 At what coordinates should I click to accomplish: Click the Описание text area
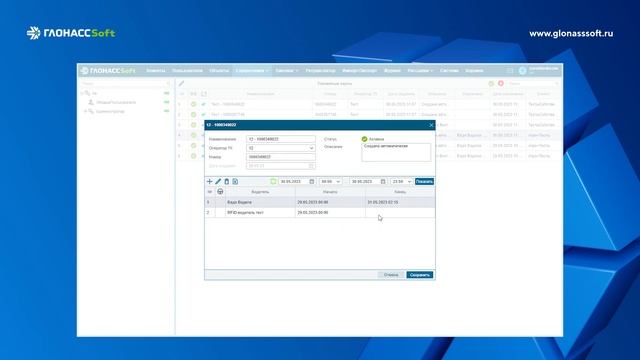coord(396,152)
